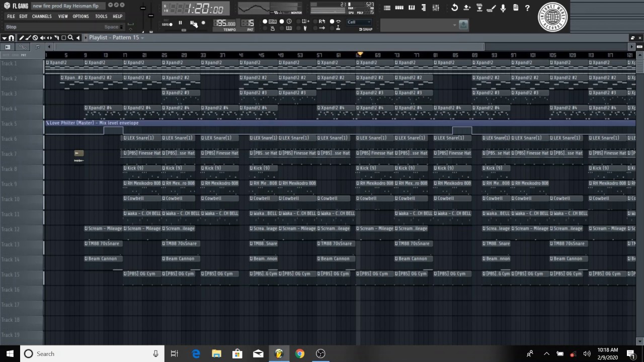Viewport: 644px width, 362px height.
Task: Select the Delete tool in playlist toolbar
Action: click(35, 38)
